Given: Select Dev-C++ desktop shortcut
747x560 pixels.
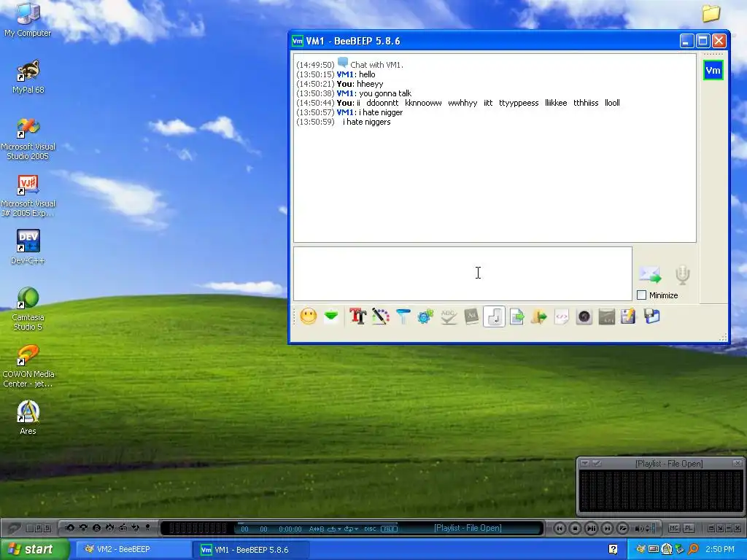Looking at the screenshot, I should coord(28,248).
